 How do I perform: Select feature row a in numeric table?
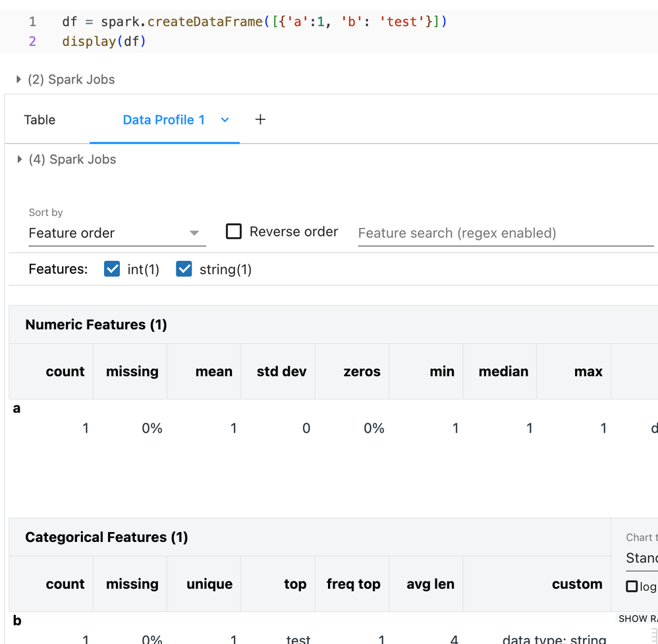click(x=17, y=409)
